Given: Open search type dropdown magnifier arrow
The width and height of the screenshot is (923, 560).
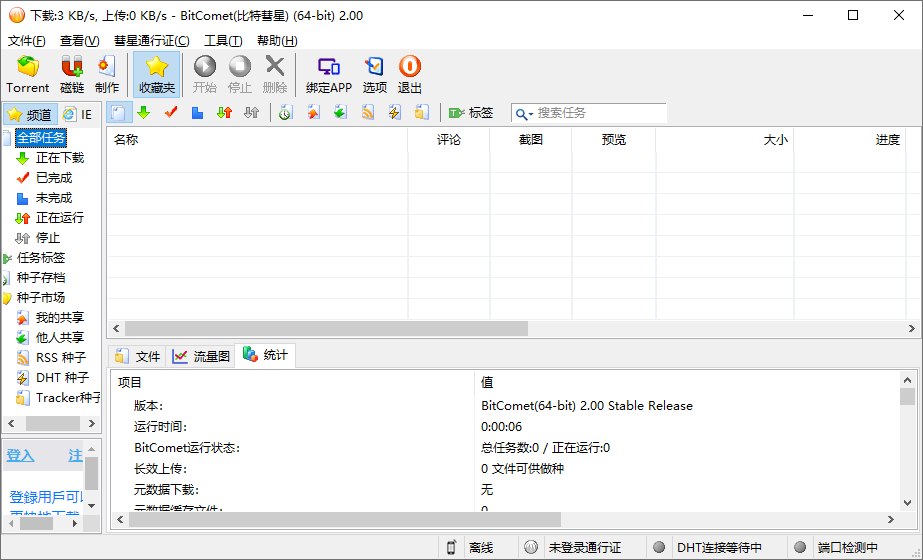Looking at the screenshot, I should (524, 114).
